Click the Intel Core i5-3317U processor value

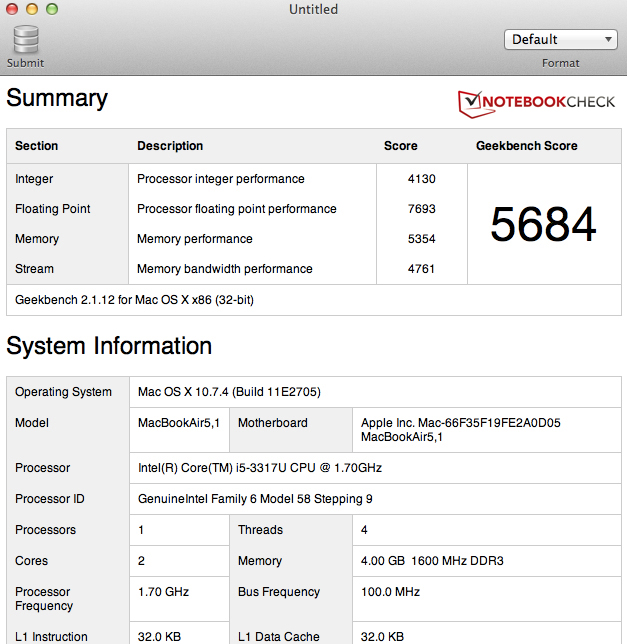[x=260, y=468]
